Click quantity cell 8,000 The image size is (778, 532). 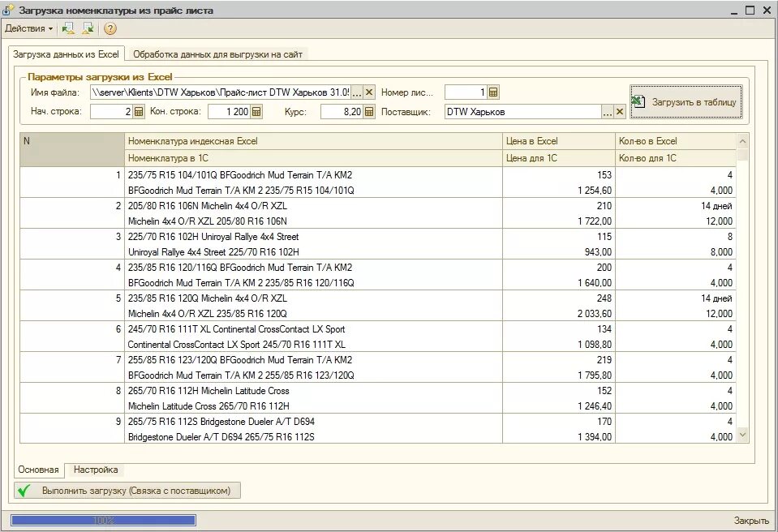(675, 252)
